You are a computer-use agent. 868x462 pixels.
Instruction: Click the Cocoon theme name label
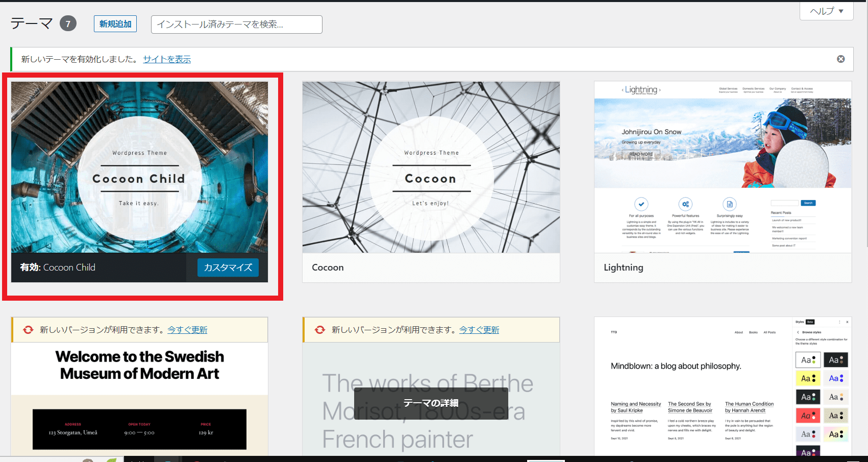coord(328,268)
